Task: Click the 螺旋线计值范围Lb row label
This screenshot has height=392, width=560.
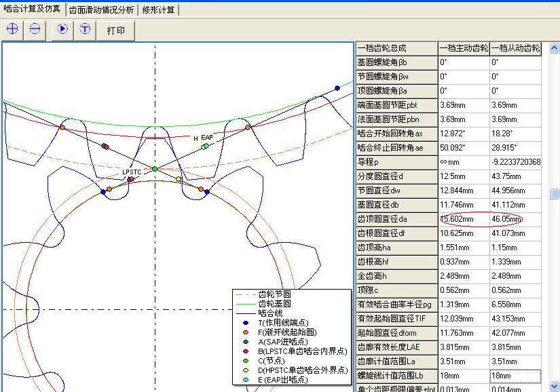Action: [397, 376]
